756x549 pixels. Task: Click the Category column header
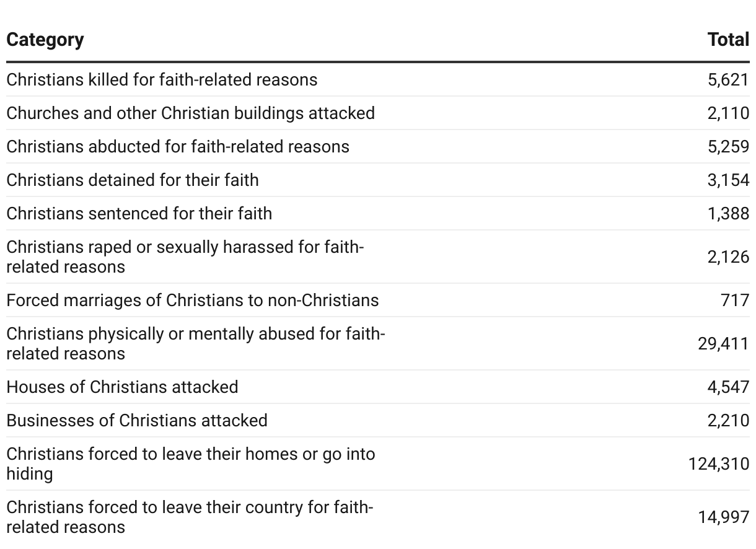pyautogui.click(x=45, y=40)
